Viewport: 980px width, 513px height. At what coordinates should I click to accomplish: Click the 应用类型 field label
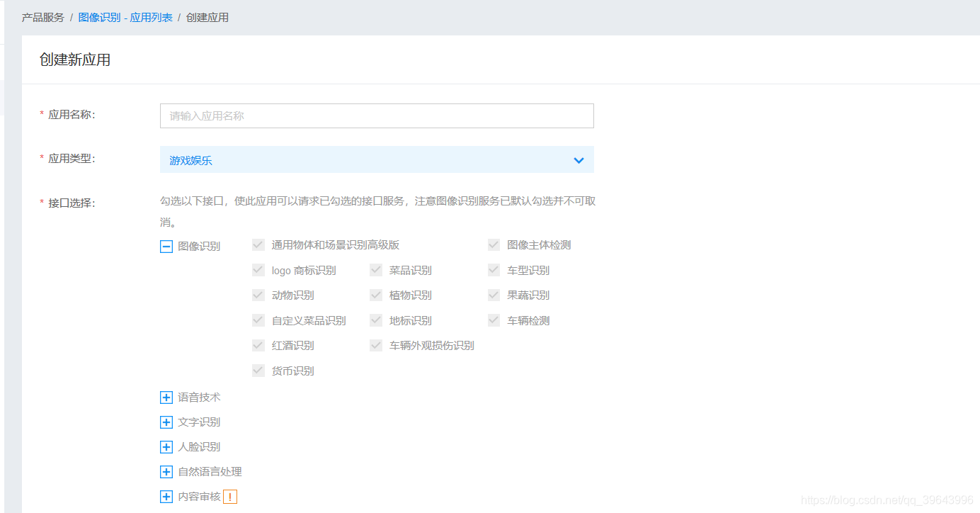pyautogui.click(x=71, y=158)
